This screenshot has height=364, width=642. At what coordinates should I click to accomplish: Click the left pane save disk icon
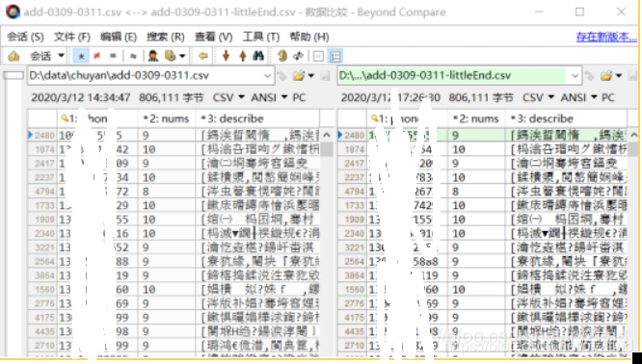pyautogui.click(x=326, y=76)
